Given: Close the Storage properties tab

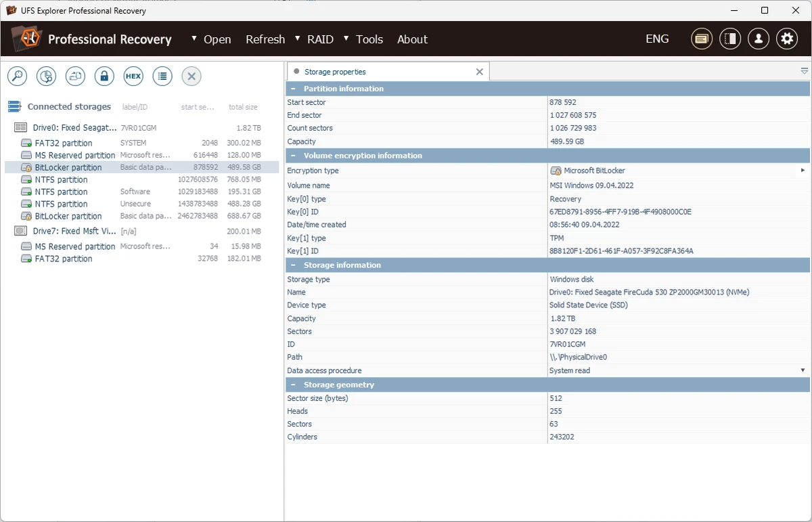Looking at the screenshot, I should [480, 72].
